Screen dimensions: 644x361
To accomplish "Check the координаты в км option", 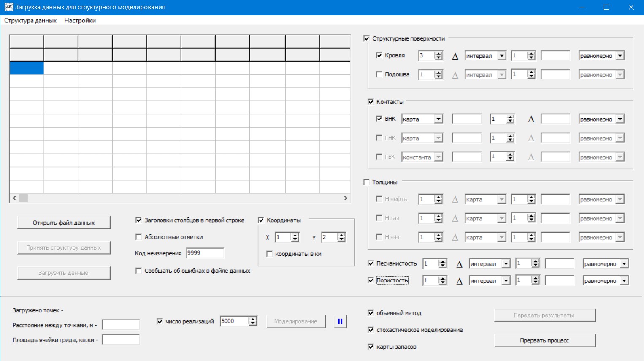I will (269, 254).
